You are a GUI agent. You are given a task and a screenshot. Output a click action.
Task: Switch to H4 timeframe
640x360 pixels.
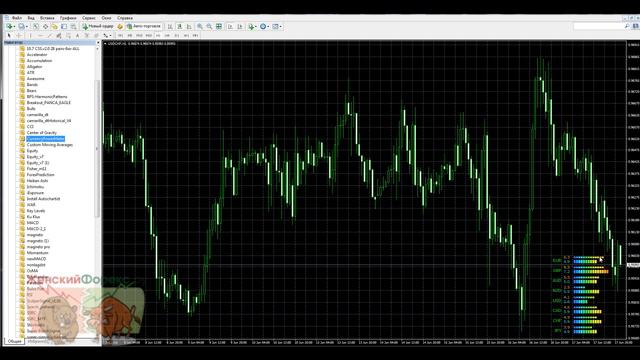pos(167,36)
